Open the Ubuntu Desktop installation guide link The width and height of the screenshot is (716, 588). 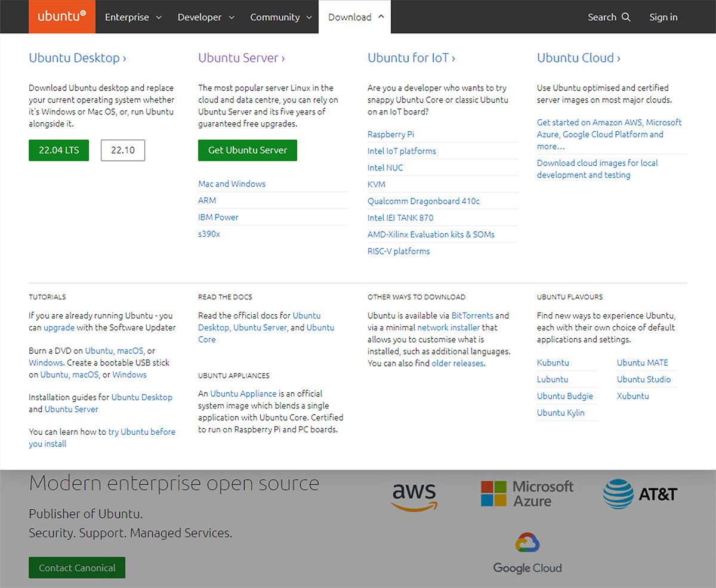pos(142,397)
